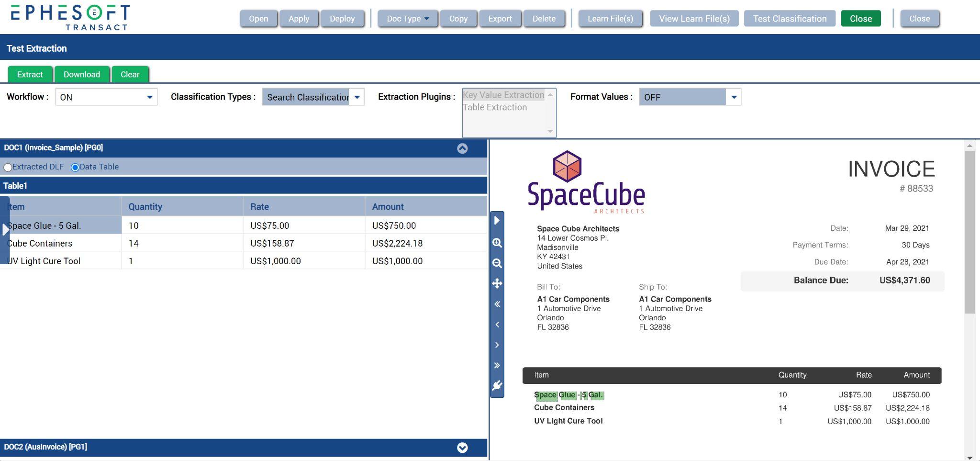Go to next page with right chevron
Image resolution: width=980 pixels, height=461 pixels.
point(497,345)
